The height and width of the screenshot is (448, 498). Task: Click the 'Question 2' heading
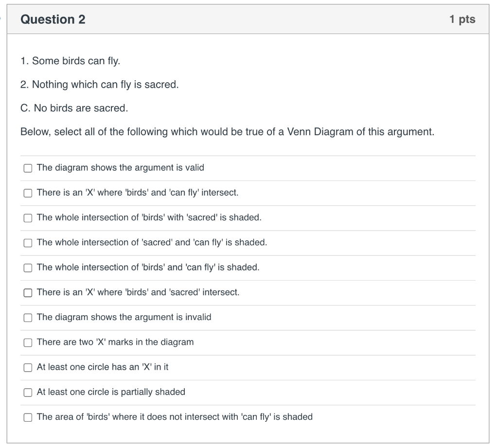[x=53, y=19]
